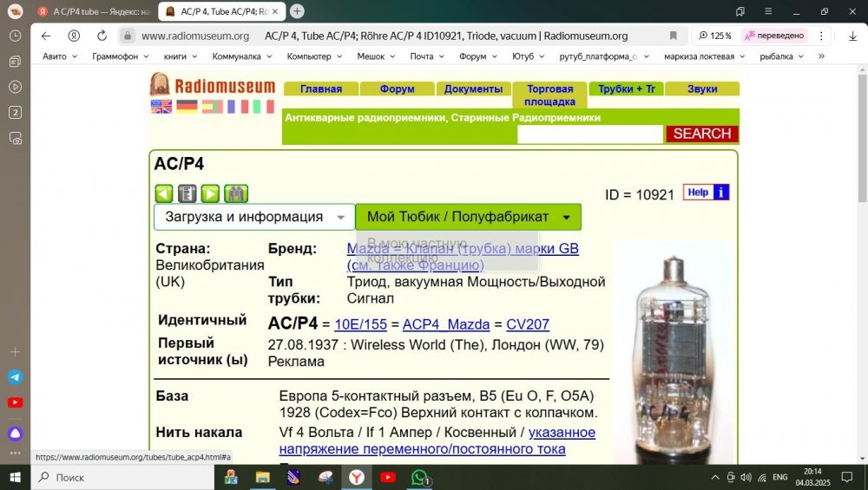
Task: Click the binoculars search icon
Action: pyautogui.click(x=235, y=193)
